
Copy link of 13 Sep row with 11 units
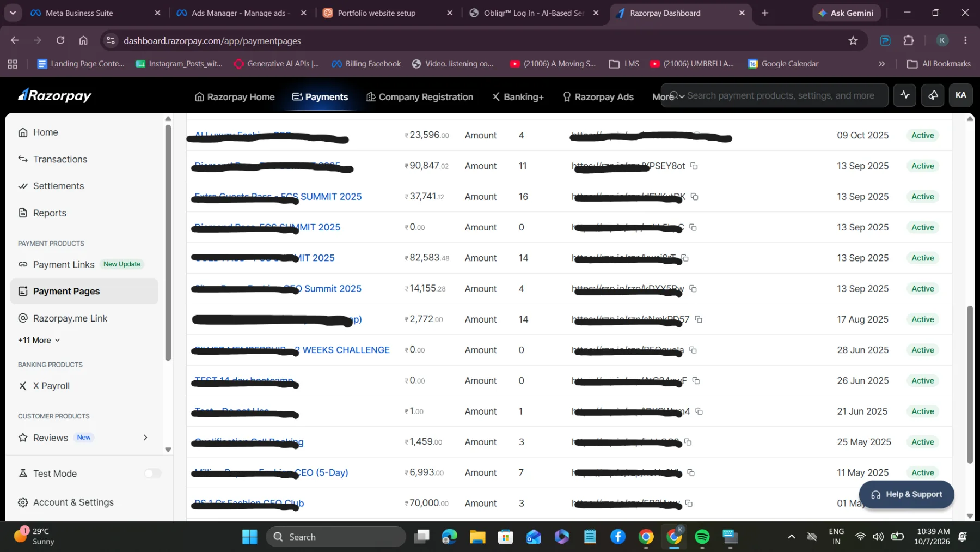coord(694,166)
